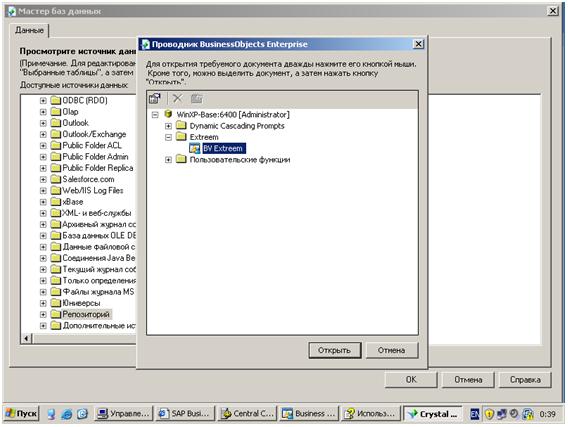Screen dimensions: 568x427
Task: Click the Dynamic Cascading Prompts folder icon
Action: (181, 126)
